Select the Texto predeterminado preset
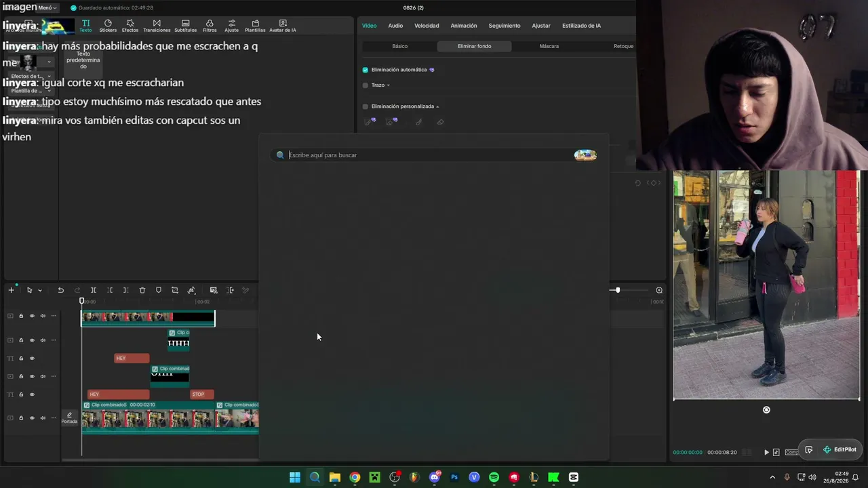 click(83, 60)
